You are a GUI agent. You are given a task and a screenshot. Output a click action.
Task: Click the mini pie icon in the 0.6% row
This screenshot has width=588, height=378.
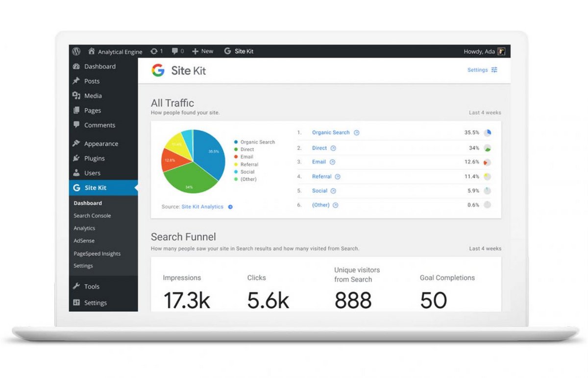(488, 205)
